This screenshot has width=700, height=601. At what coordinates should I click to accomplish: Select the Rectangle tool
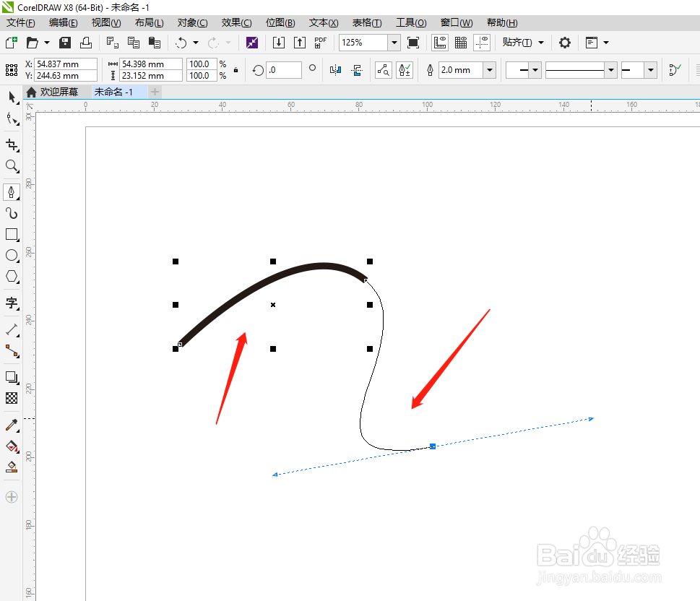pos(12,235)
